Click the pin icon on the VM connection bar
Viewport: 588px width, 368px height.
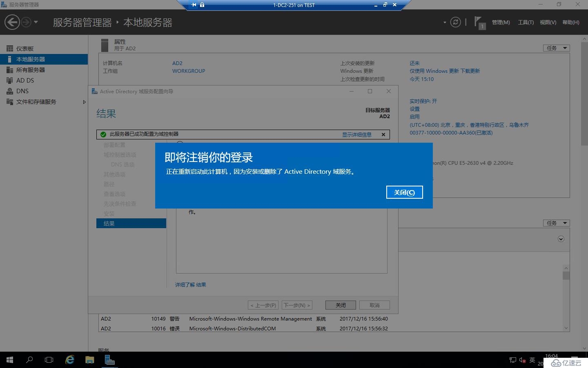click(x=194, y=5)
